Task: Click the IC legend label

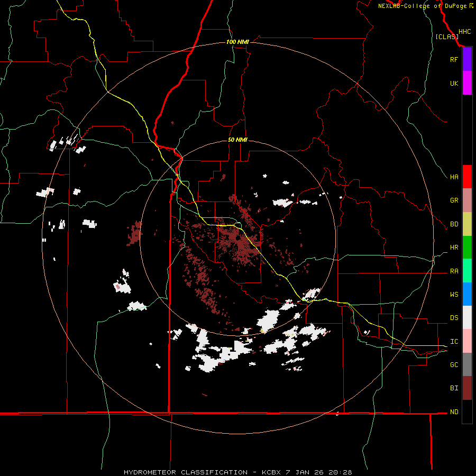Action: [454, 342]
